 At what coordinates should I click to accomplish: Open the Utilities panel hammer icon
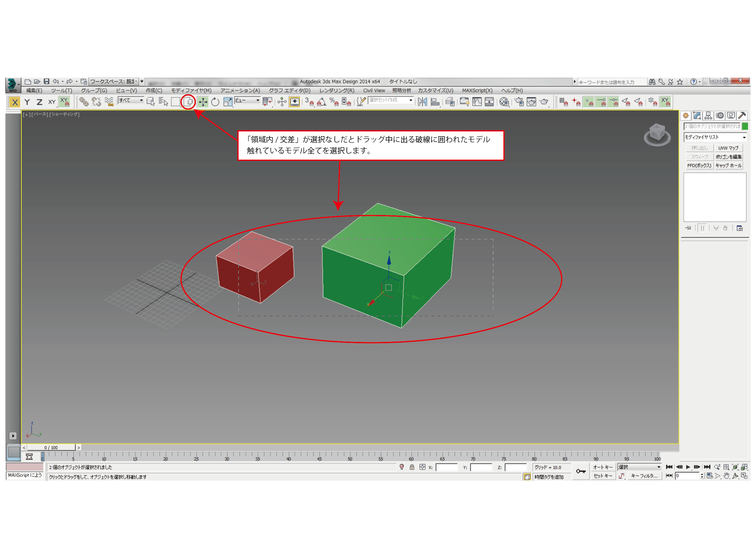click(742, 115)
